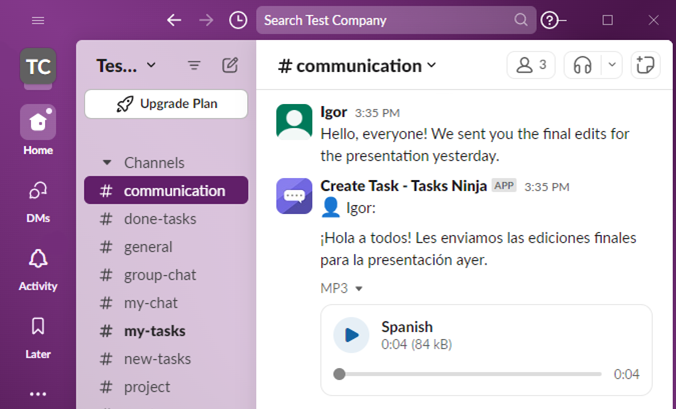Open the huddle options dropdown chevron
This screenshot has width=676, height=409.
coord(612,66)
